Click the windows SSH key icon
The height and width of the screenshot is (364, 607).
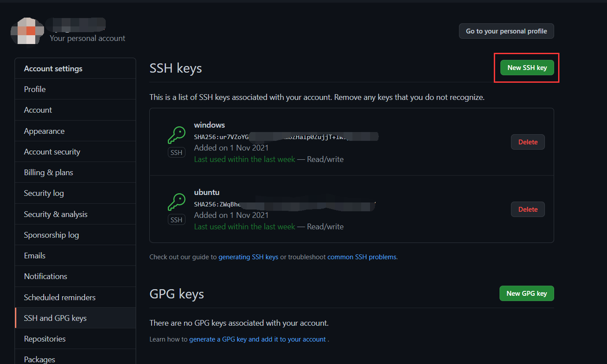tap(176, 134)
